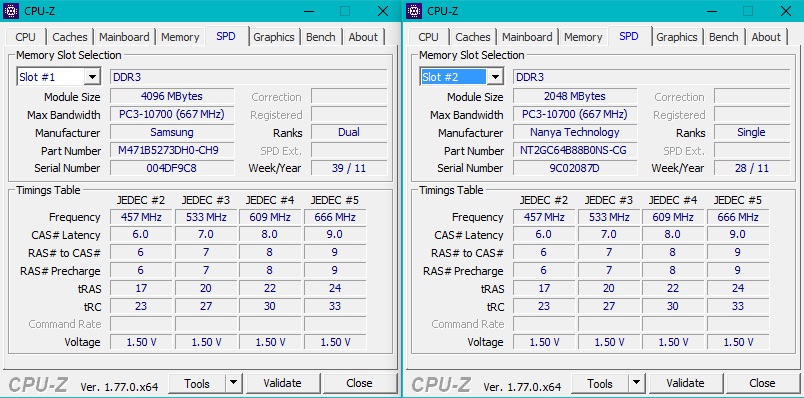Click Tools button in the left window

coord(197,383)
